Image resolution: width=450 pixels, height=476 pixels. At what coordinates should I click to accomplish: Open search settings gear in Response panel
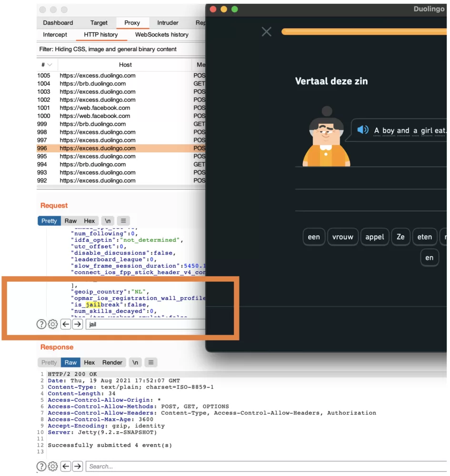53,466
